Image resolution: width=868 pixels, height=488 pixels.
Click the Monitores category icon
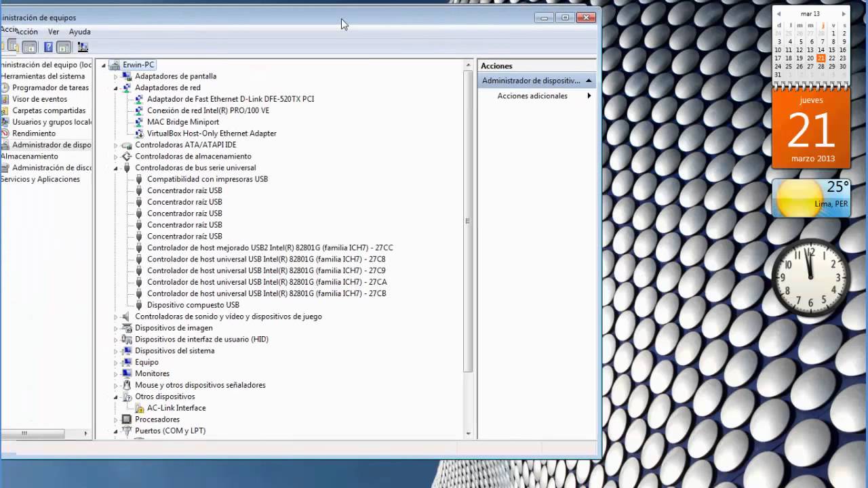[x=127, y=373]
